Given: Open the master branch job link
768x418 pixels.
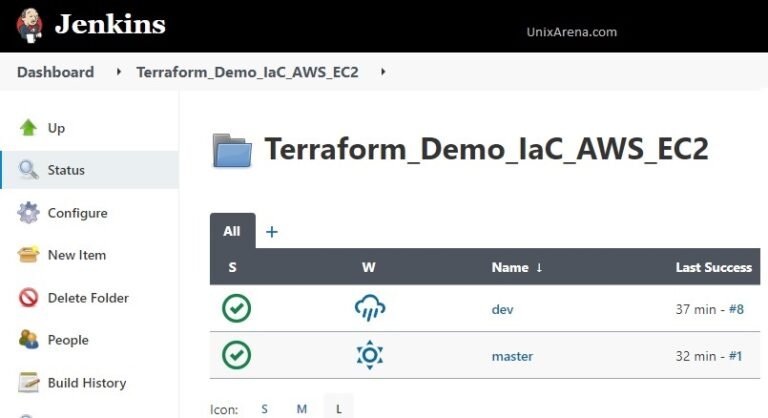Looking at the screenshot, I should pyautogui.click(x=512, y=356).
